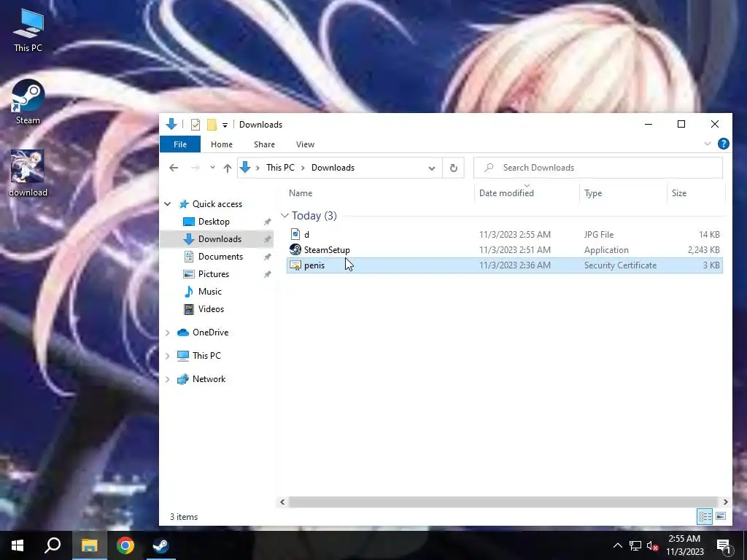Switch to the Large icons view layout
This screenshot has height=560, width=747.
pos(721,516)
